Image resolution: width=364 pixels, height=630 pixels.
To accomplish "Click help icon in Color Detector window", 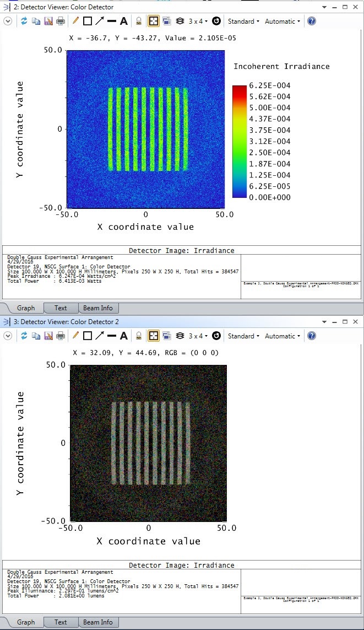I will point(312,21).
